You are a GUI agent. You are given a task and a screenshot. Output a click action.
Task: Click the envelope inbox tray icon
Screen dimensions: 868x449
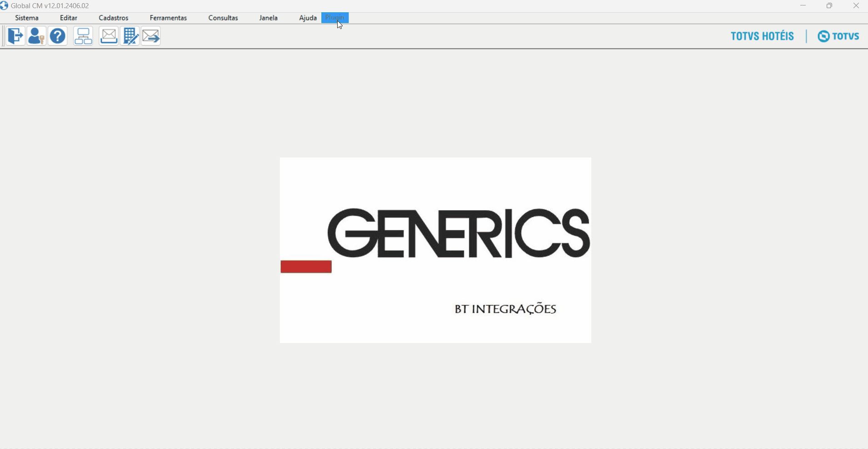pos(109,36)
